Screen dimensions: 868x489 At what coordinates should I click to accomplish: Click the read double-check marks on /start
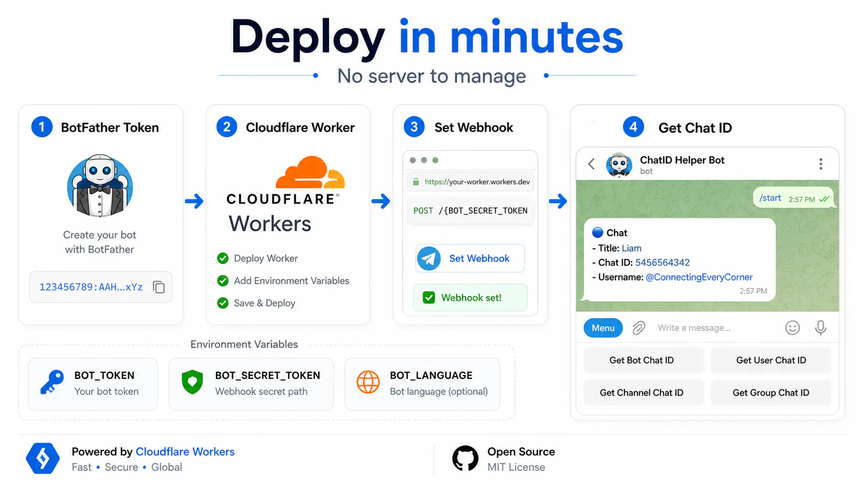point(824,199)
